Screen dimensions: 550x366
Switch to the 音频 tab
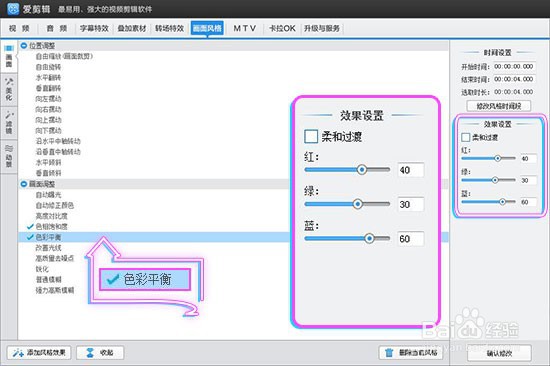(57, 28)
